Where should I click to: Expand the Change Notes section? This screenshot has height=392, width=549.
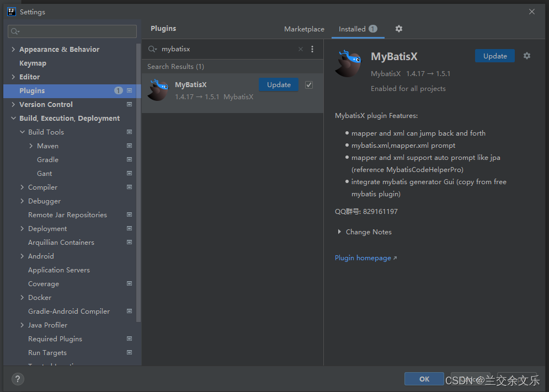pyautogui.click(x=339, y=232)
